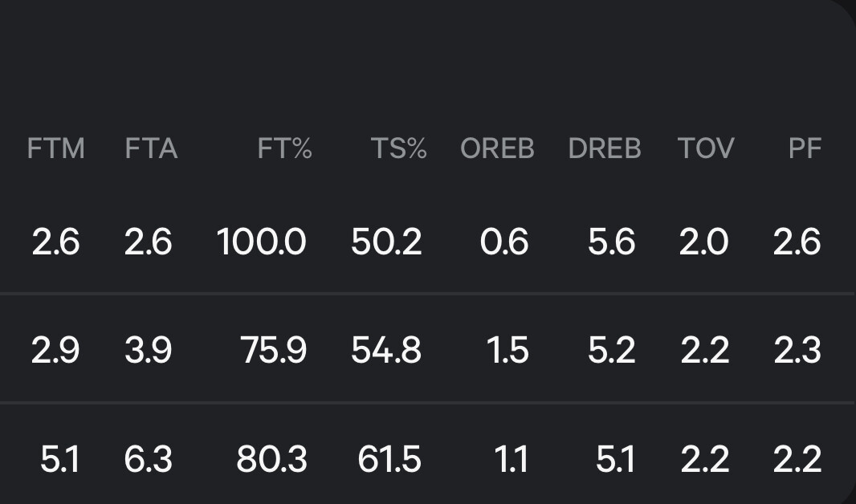Sort by the FT% column header
Screen dimensions: 856x504
pos(284,148)
